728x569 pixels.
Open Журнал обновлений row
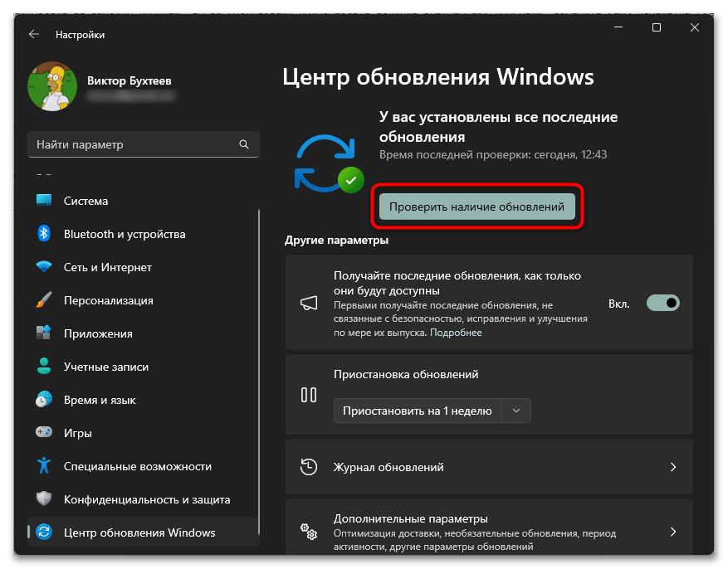pos(490,466)
